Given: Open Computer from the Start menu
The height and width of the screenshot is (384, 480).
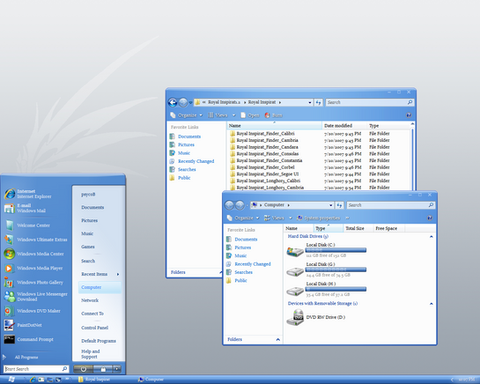Looking at the screenshot, I should pos(100,287).
